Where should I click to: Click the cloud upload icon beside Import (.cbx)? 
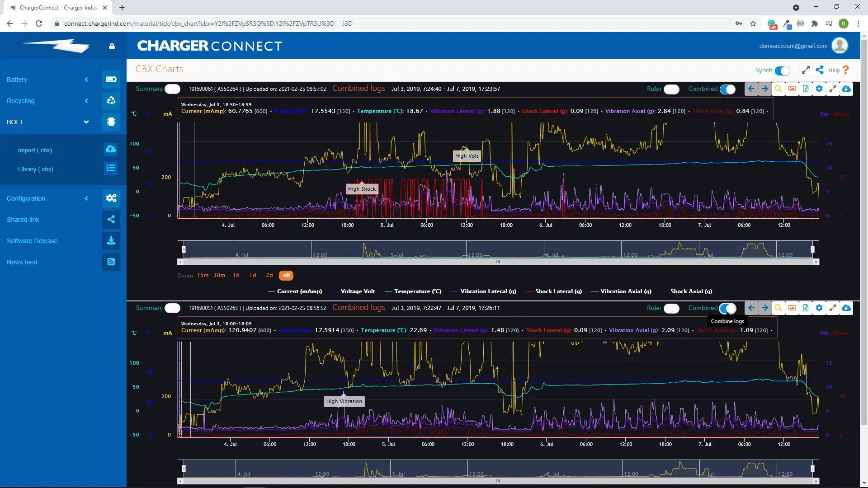pos(111,149)
